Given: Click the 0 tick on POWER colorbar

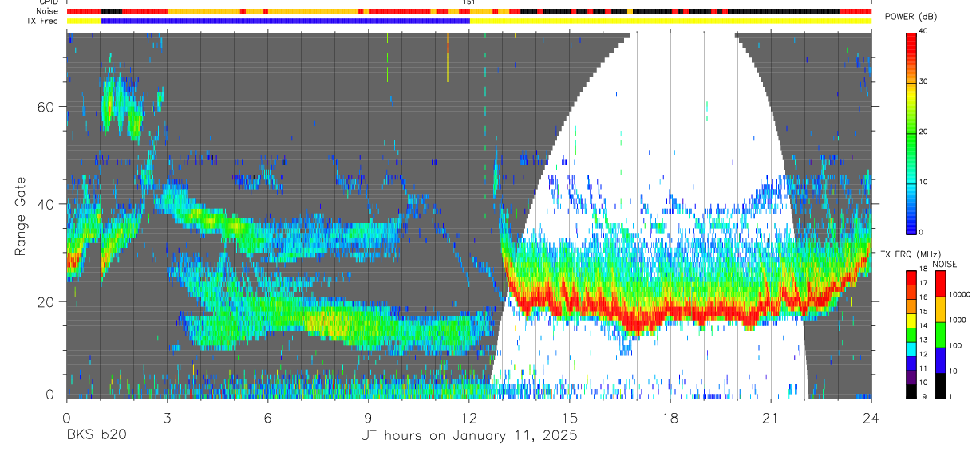Looking at the screenshot, I should coord(922,232).
